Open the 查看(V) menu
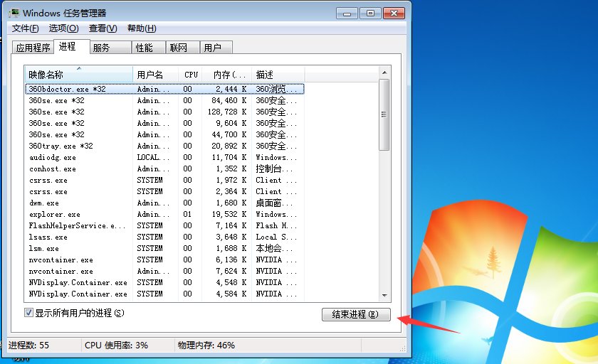This screenshot has width=598, height=364. [x=103, y=28]
